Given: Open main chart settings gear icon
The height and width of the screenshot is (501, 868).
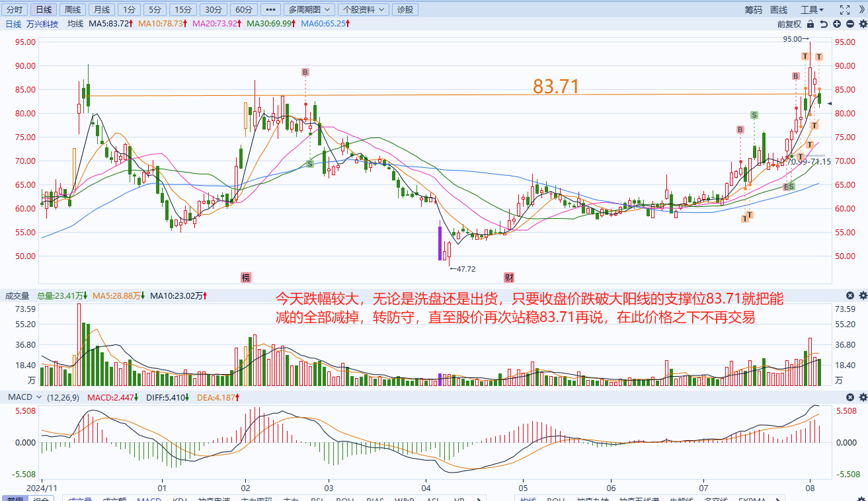Looking at the screenshot, I should coord(863,24).
